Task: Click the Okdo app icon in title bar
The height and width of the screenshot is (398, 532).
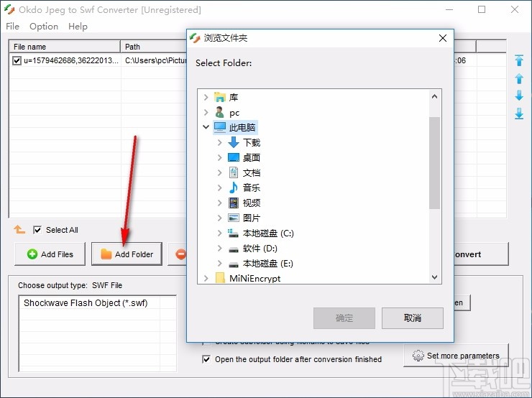Action: tap(9, 9)
